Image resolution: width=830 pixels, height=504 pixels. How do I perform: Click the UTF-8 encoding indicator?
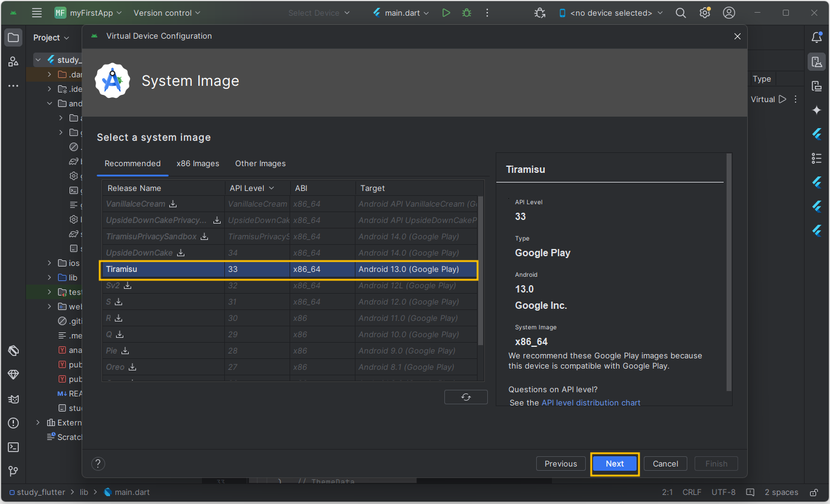tap(724, 493)
